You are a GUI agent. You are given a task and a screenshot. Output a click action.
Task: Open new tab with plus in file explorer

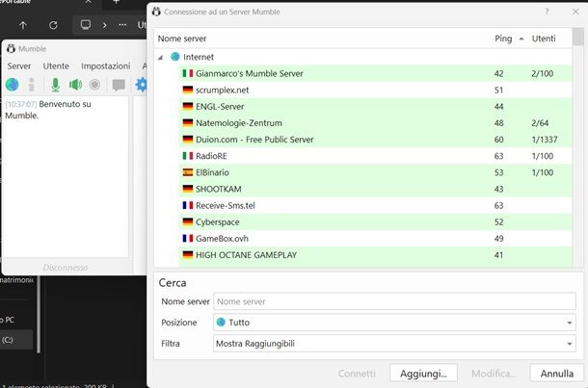116,2
